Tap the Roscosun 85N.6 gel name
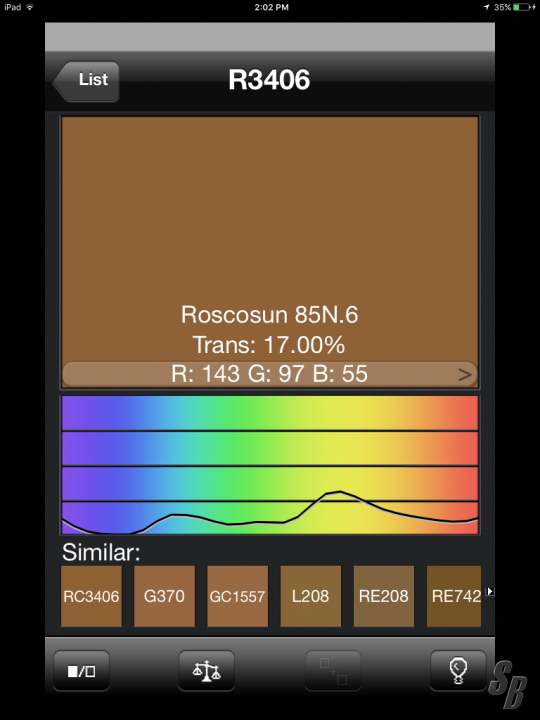Screen dimensions: 540x720 [270, 315]
